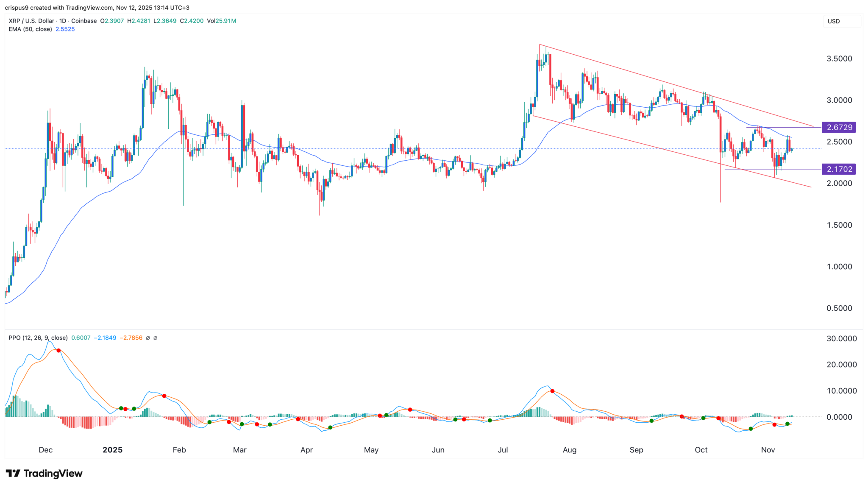The height and width of the screenshot is (488, 868).
Task: Click the Aug label on time axis
Action: (x=569, y=450)
